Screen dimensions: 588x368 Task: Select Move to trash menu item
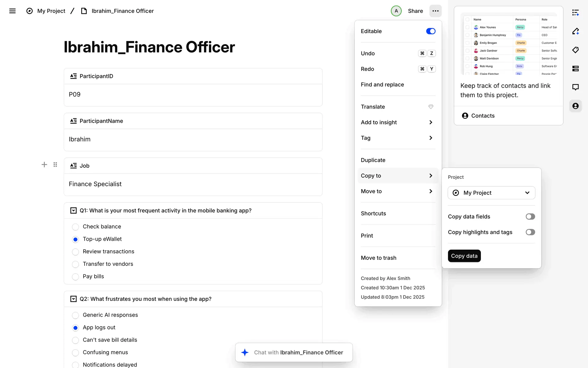click(379, 258)
